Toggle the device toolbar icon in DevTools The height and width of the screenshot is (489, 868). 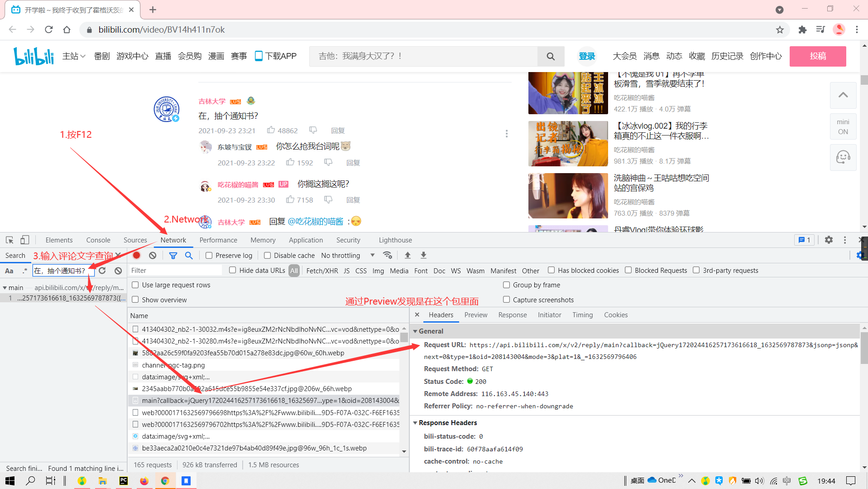[x=25, y=240]
